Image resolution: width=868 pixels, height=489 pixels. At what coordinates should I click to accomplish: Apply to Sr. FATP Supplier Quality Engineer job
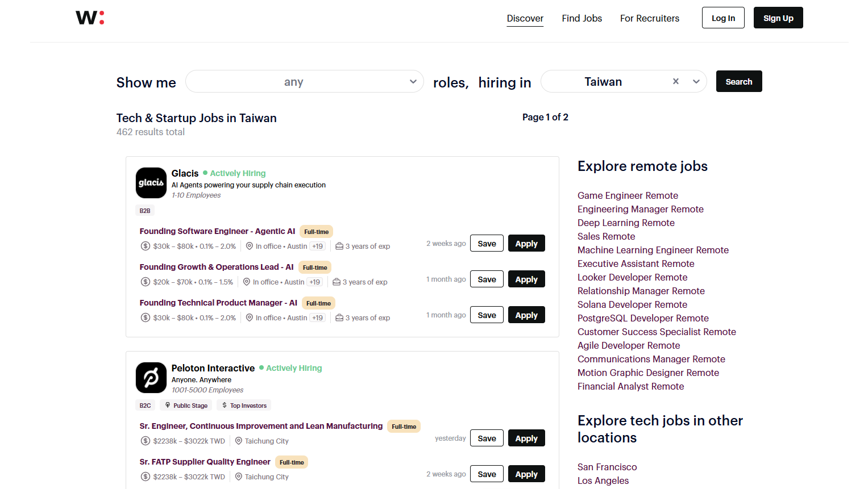(x=526, y=474)
